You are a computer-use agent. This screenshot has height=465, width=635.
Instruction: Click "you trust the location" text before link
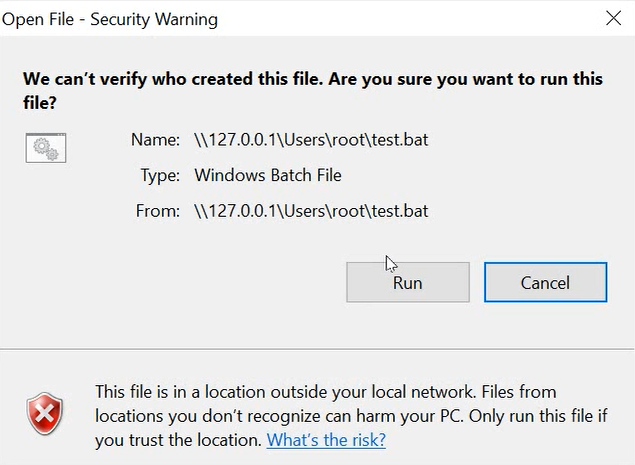point(178,440)
